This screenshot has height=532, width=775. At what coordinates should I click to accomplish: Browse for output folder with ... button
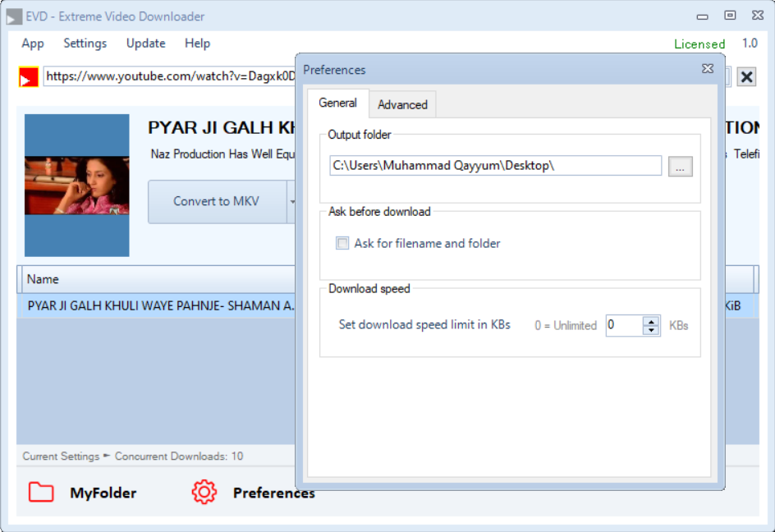(x=680, y=166)
